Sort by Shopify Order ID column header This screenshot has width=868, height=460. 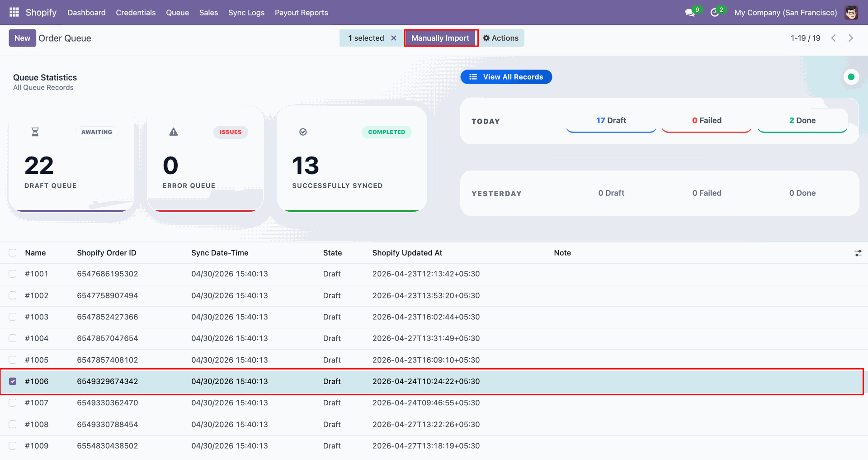[107, 253]
